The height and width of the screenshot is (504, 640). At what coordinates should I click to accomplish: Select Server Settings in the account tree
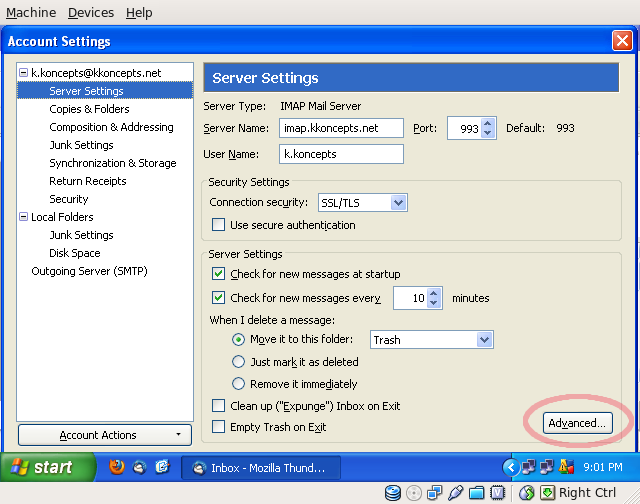click(105, 91)
